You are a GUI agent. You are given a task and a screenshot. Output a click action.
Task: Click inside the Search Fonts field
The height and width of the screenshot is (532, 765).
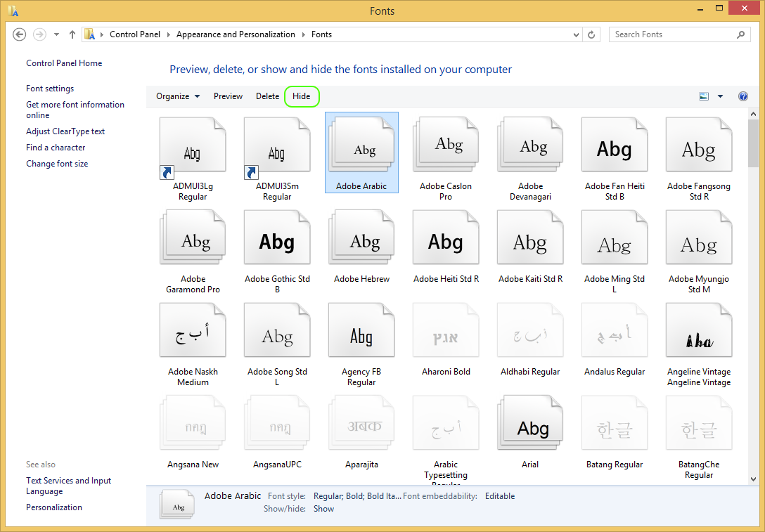click(x=668, y=34)
